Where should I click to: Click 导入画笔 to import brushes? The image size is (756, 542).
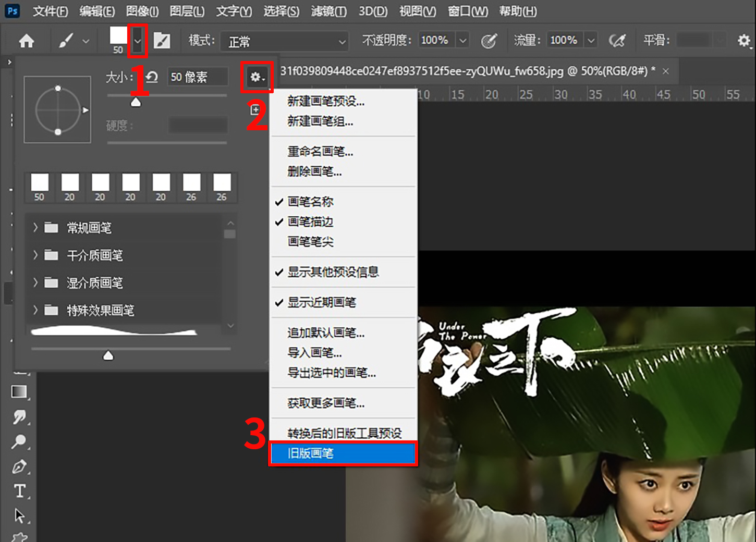(x=313, y=353)
